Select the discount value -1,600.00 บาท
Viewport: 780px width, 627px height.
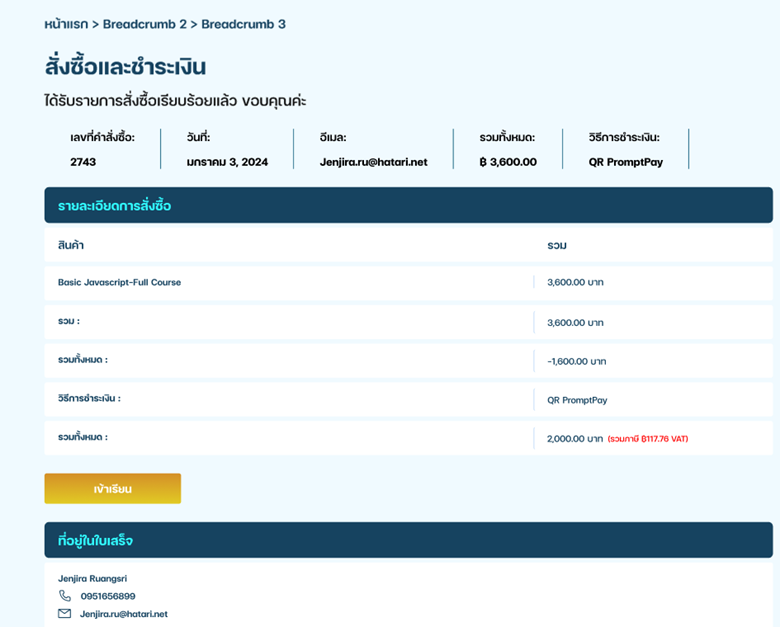[x=577, y=361]
